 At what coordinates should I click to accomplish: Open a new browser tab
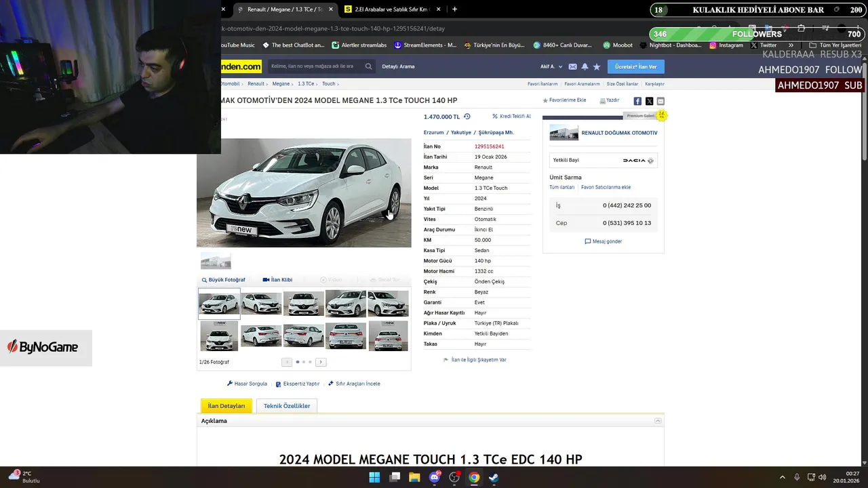click(x=454, y=9)
